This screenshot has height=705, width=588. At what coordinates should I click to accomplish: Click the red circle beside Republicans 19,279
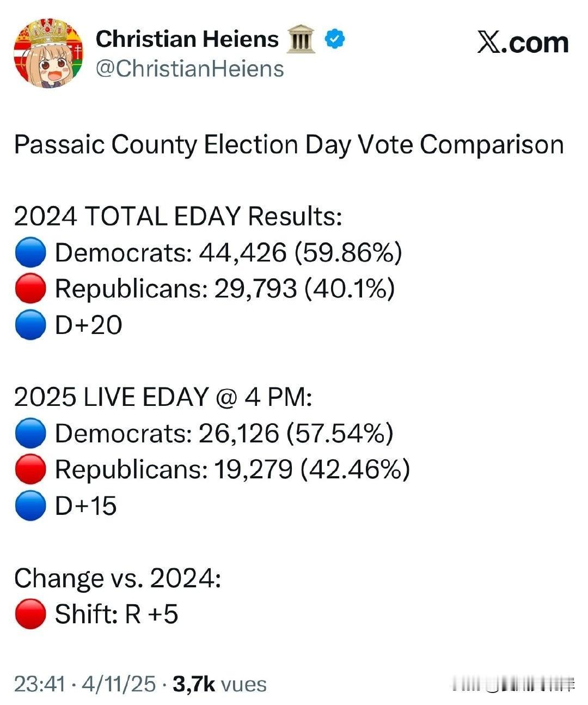point(30,470)
